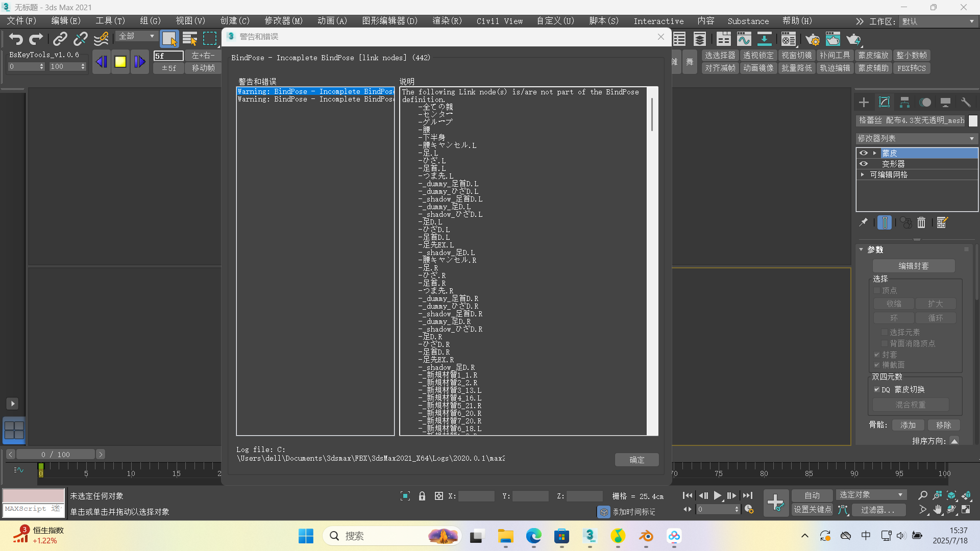This screenshot has height=551, width=980.
Task: Open the 文件(F) menu
Action: [x=21, y=21]
